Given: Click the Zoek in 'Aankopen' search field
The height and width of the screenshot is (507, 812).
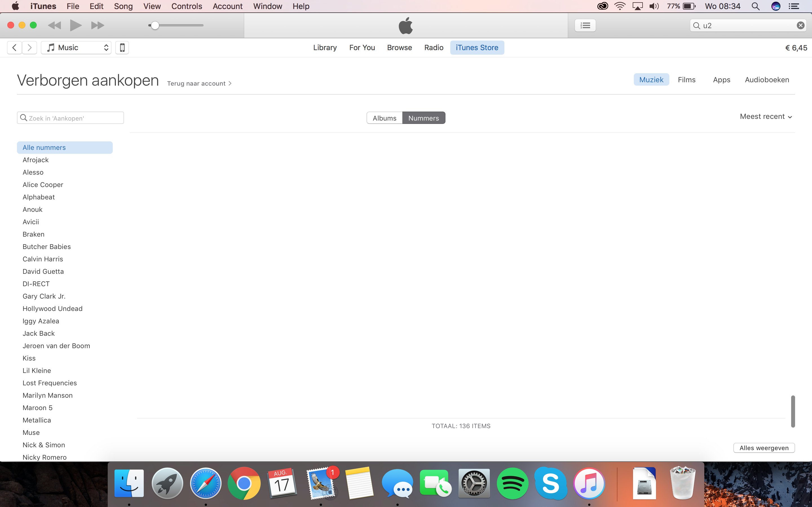Looking at the screenshot, I should pos(70,118).
